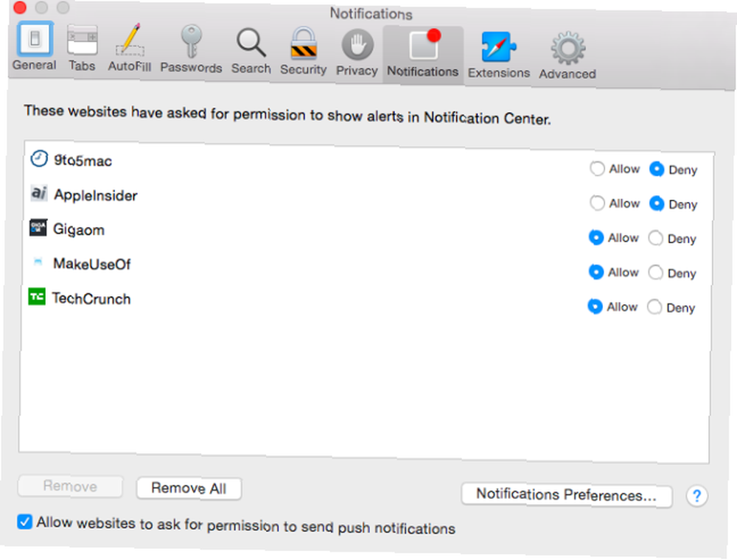Select the AppleInsider row name
737x560 pixels.
click(95, 195)
